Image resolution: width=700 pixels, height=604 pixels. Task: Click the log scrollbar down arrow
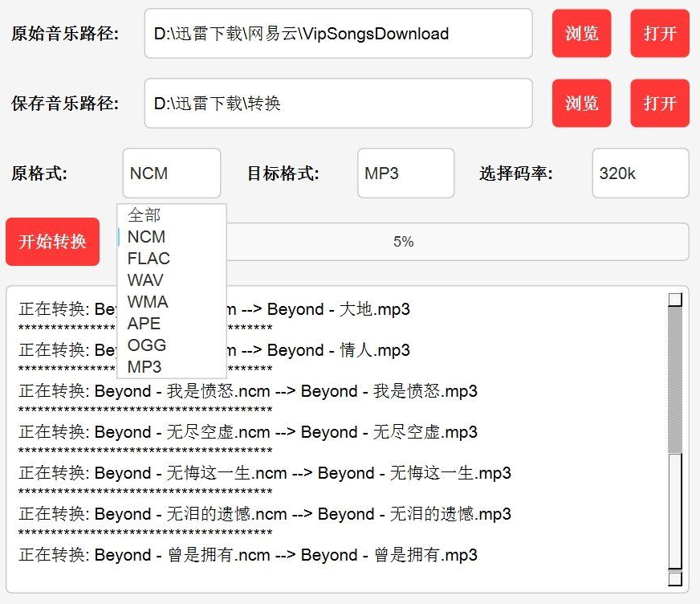(x=675, y=579)
